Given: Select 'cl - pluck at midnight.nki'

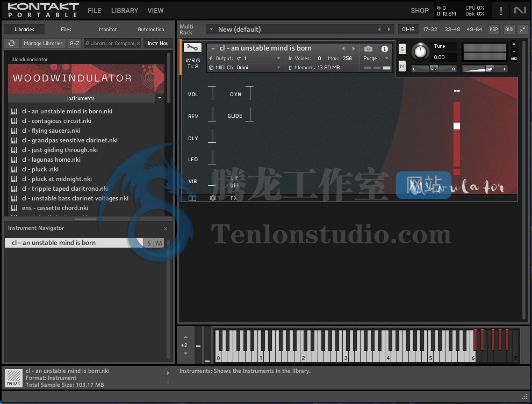Looking at the screenshot, I should tap(57, 179).
